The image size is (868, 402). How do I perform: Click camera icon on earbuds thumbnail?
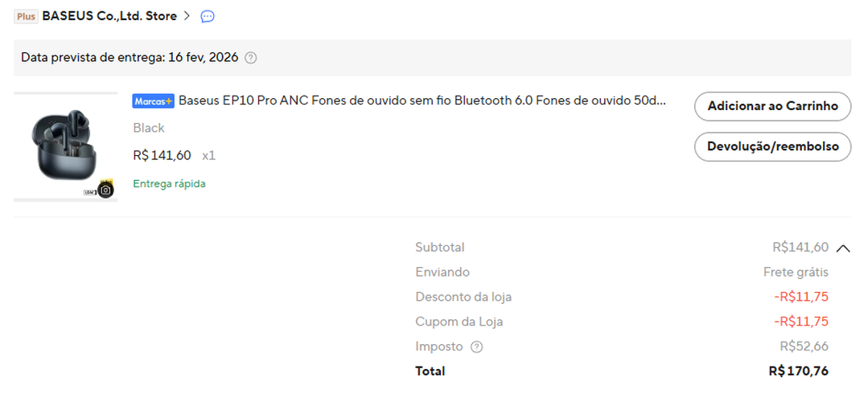(105, 191)
